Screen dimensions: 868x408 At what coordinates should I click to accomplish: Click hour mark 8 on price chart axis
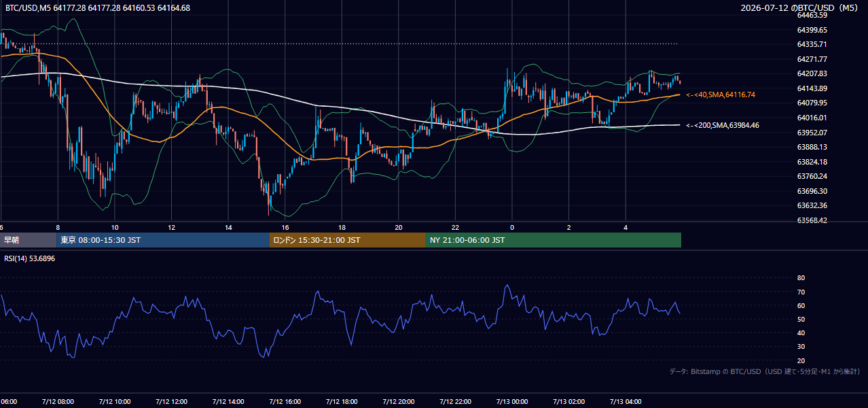(58, 227)
